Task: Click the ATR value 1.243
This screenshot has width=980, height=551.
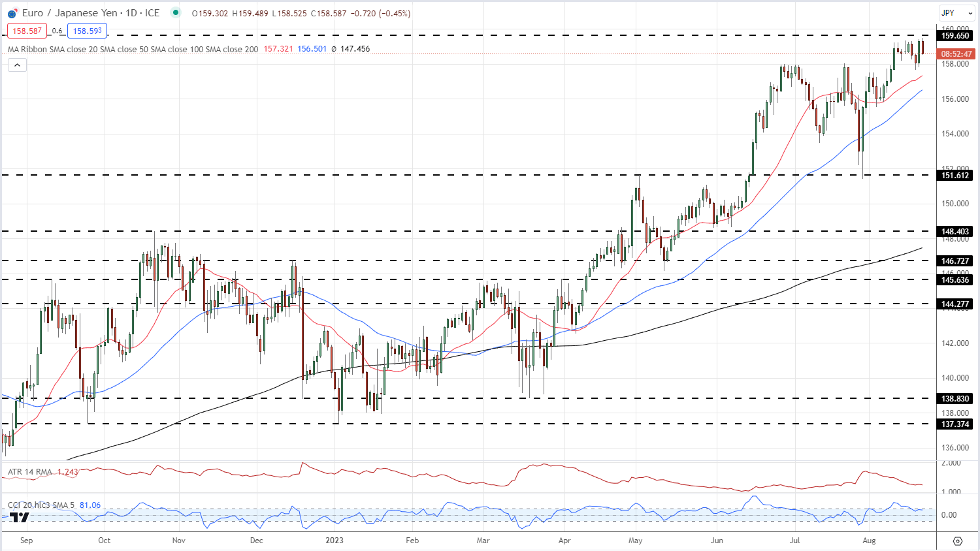Action: tap(68, 471)
